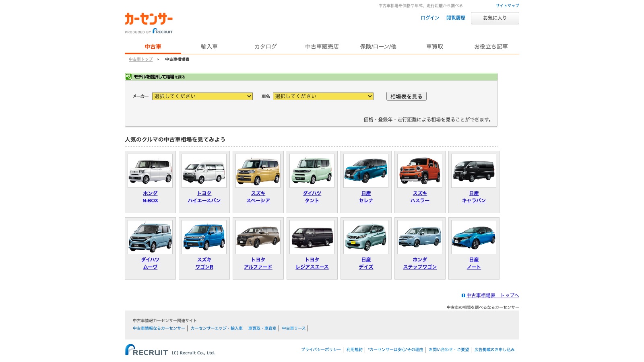Open the お問い合わせ・ご要望 link

point(449,350)
